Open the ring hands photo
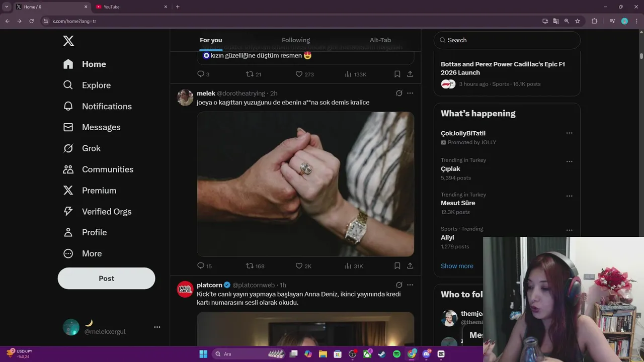This screenshot has height=362, width=644. click(x=305, y=184)
